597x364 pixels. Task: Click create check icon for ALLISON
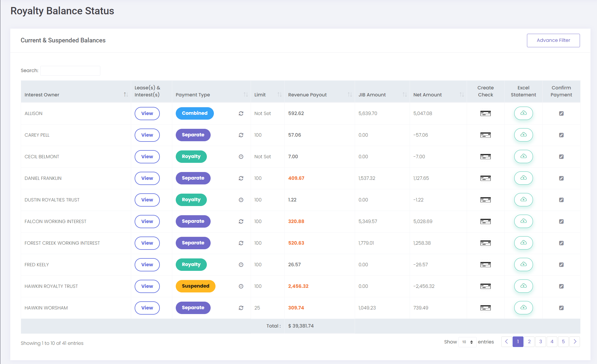pyautogui.click(x=485, y=113)
